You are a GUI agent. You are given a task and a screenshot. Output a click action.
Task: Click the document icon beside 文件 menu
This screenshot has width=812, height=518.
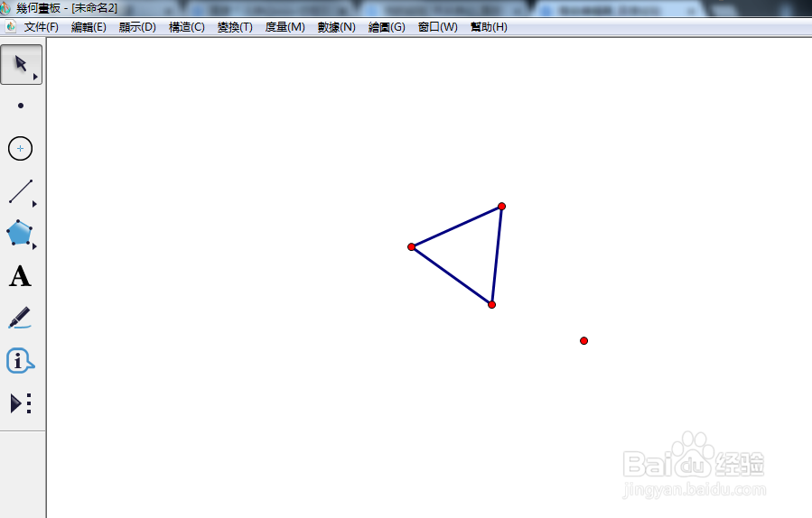pyautogui.click(x=11, y=26)
